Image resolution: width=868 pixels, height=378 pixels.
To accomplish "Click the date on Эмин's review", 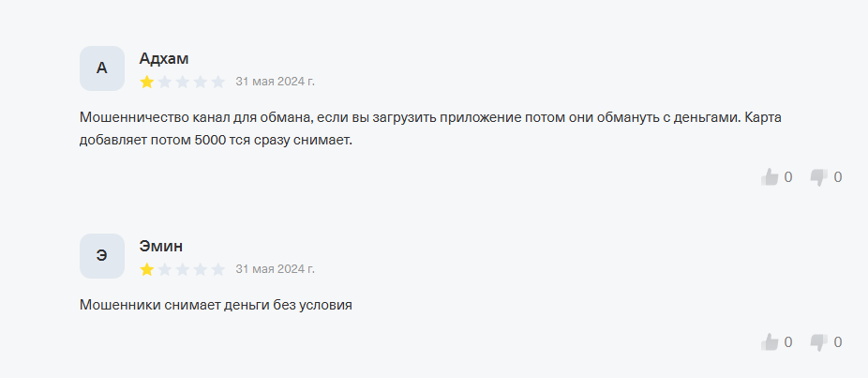I will (275, 269).
